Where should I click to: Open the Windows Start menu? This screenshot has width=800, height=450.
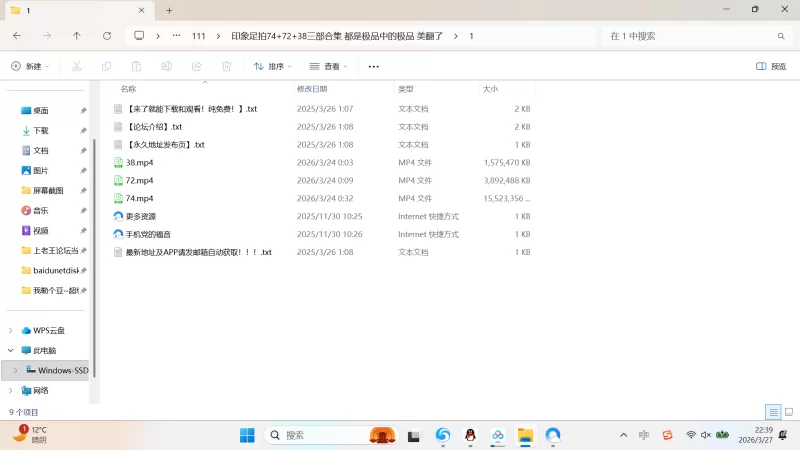click(247, 435)
